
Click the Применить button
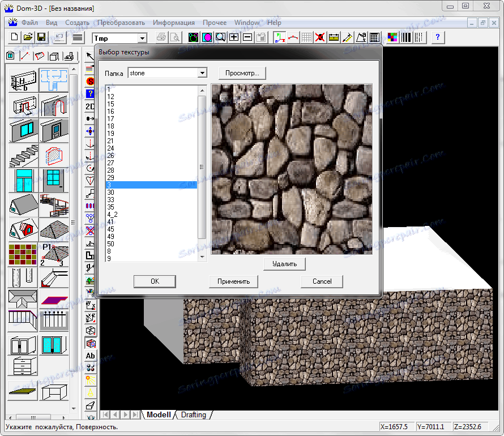[234, 281]
